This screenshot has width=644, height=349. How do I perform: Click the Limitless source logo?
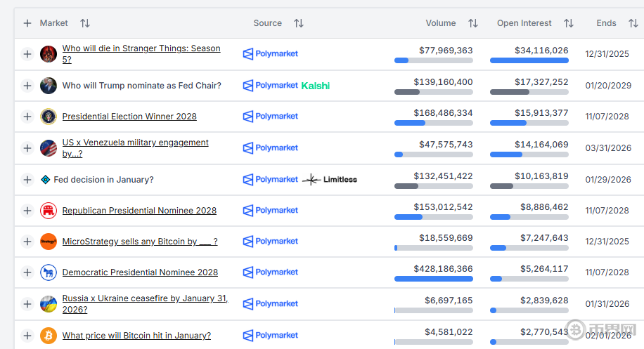pyautogui.click(x=330, y=180)
